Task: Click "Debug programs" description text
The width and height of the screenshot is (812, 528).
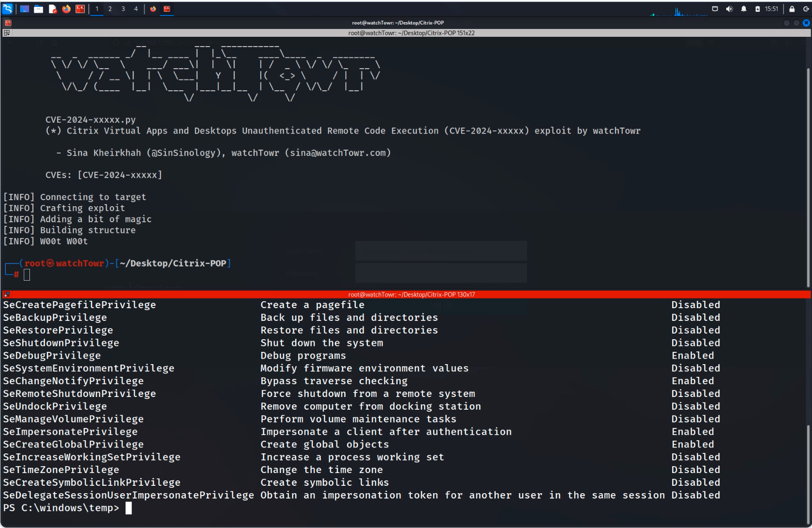Action: 303,355
